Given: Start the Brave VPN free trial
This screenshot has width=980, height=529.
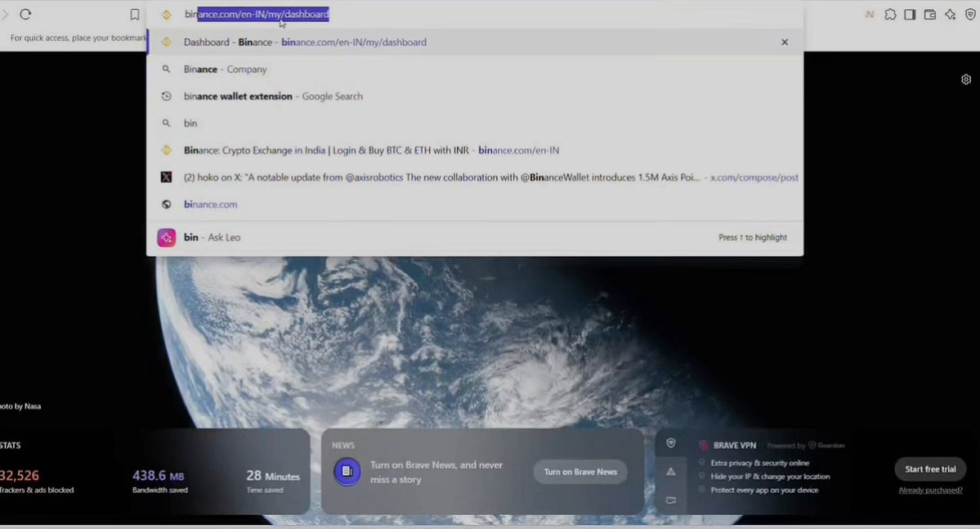Looking at the screenshot, I should (930, 469).
